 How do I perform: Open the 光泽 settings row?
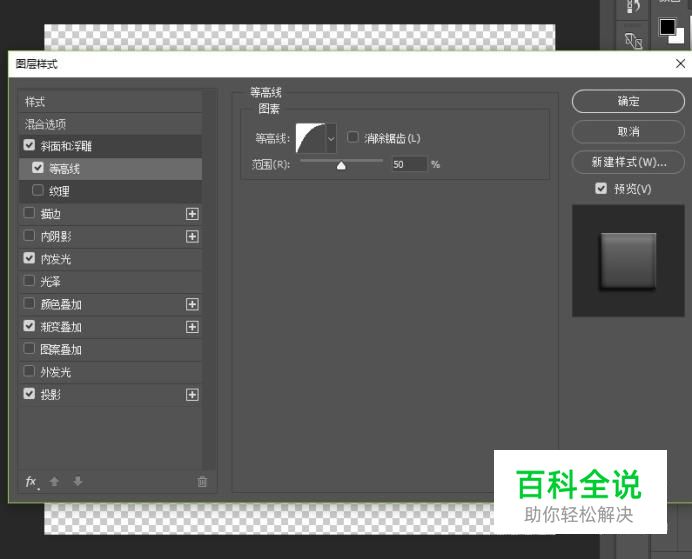click(110, 281)
